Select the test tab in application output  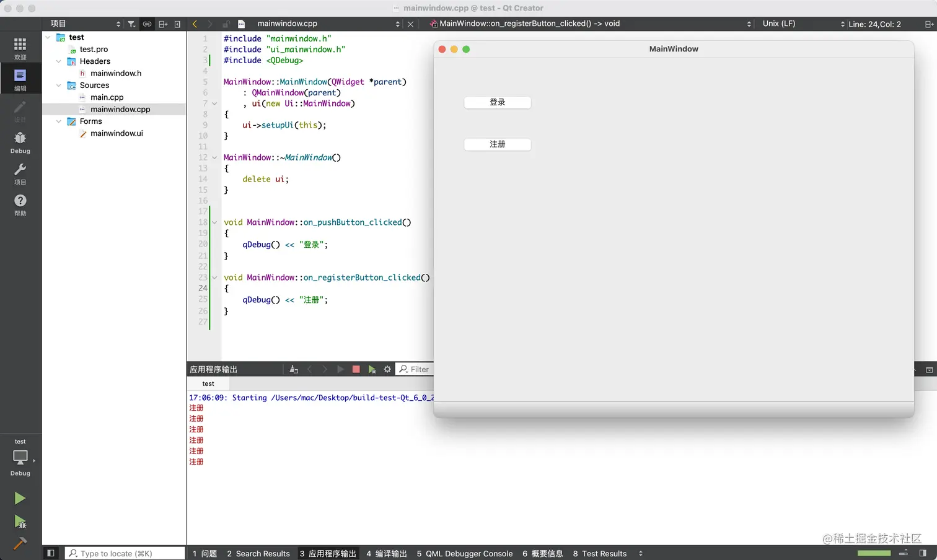click(208, 384)
